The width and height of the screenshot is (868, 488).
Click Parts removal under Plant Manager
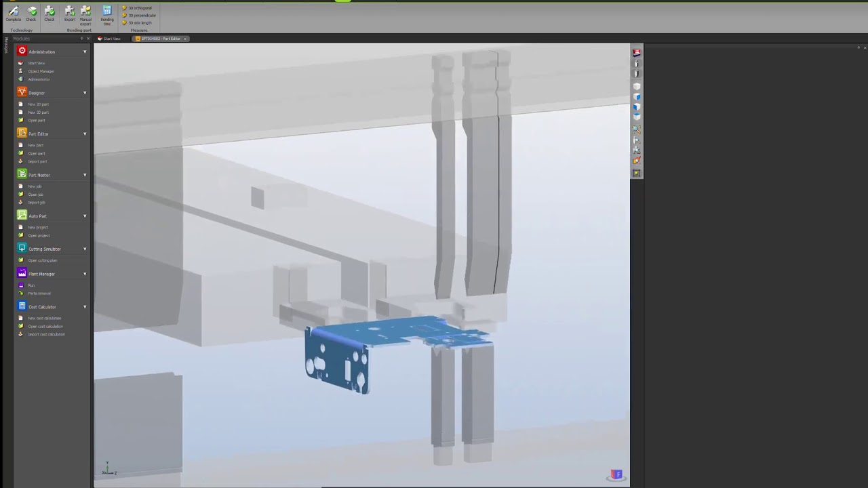click(39, 293)
